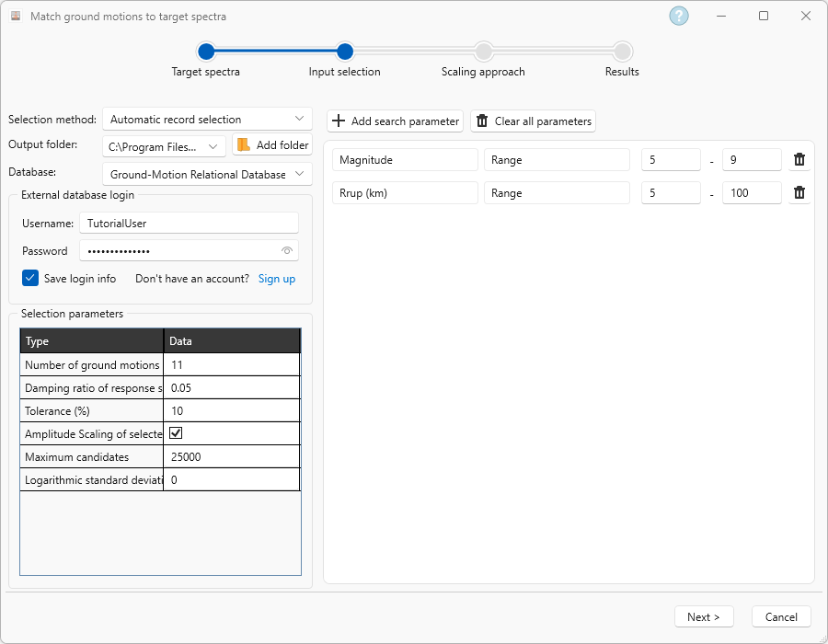Screen dimensions: 828x644
Task: Click the Magnitude minimum value field
Action: pos(671,160)
